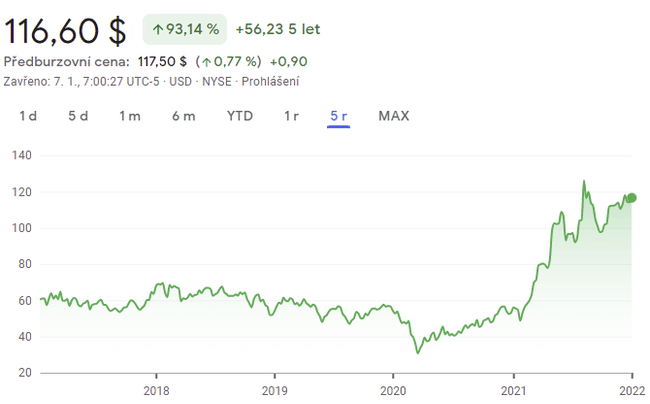Click the 93,14 % change badge
650x404 pixels.
[x=185, y=29]
